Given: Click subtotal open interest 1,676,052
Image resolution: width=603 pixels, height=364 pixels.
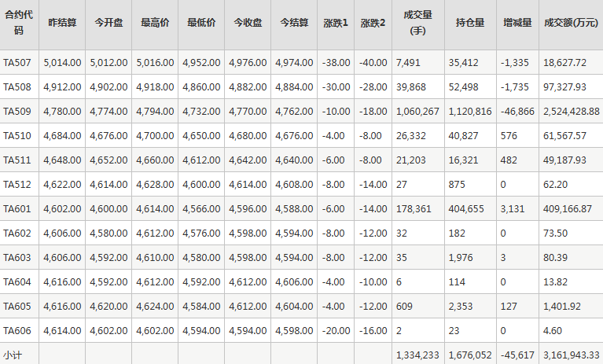Looking at the screenshot, I should click(470, 355).
